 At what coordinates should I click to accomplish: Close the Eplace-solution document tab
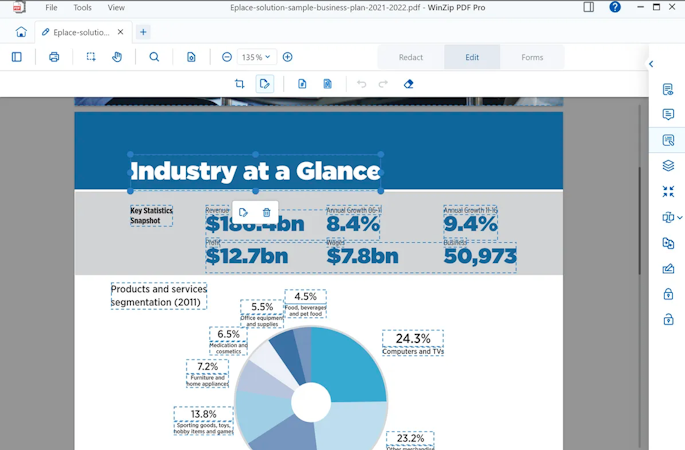pos(121,32)
